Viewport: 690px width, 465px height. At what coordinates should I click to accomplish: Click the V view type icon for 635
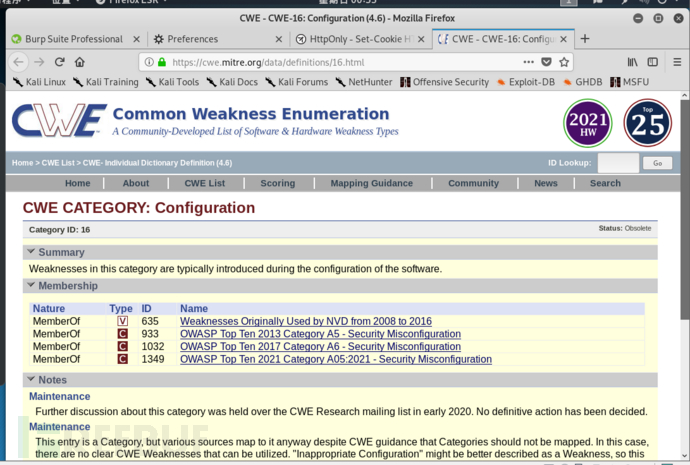[x=122, y=321]
